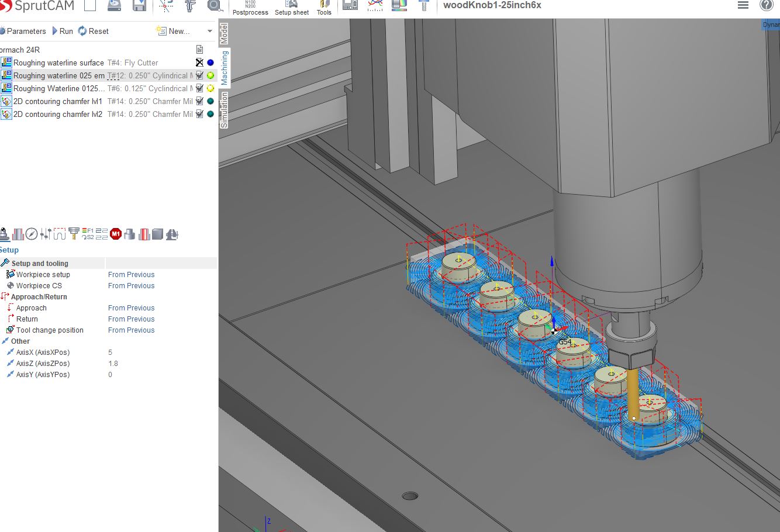Open the gray cube stock icon
This screenshot has width=780, height=532.
[x=157, y=234]
